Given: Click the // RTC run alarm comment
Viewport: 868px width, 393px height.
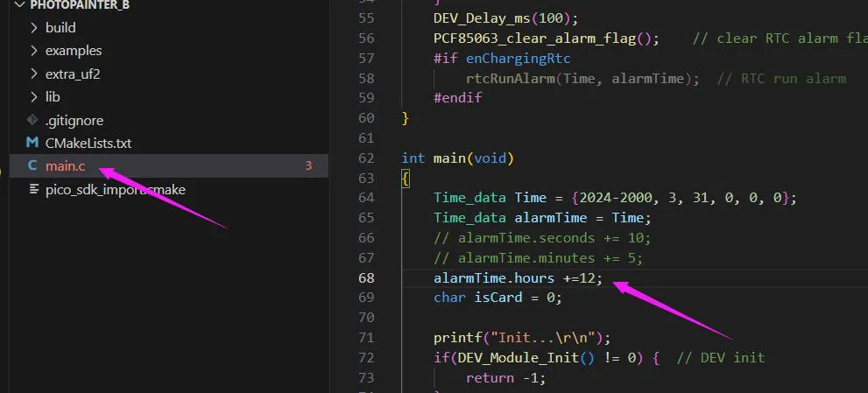Looking at the screenshot, I should [x=781, y=79].
